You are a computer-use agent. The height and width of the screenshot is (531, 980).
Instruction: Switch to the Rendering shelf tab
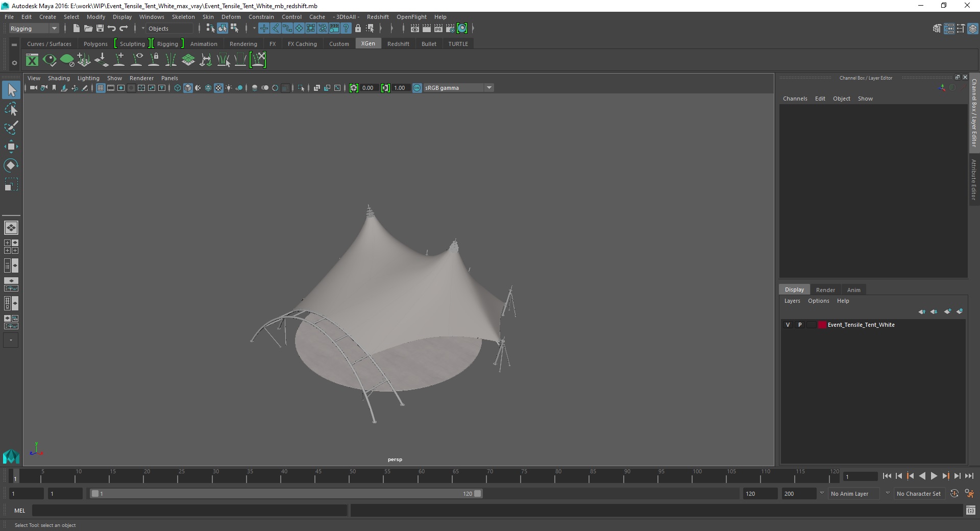tap(243, 44)
